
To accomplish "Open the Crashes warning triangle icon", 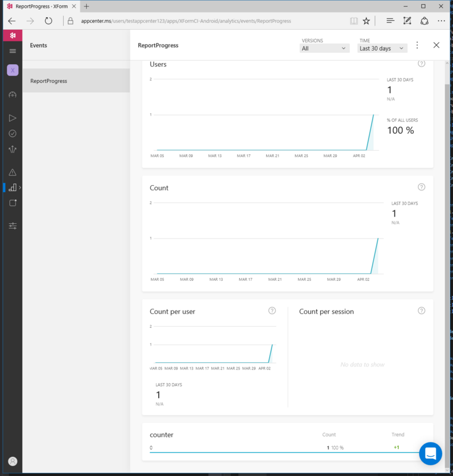I will click(x=13, y=172).
